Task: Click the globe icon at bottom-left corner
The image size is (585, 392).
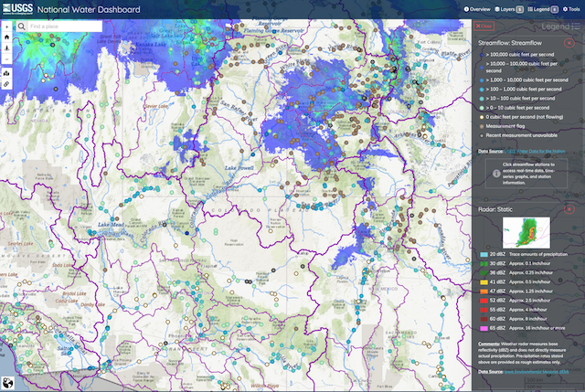Action: tap(7, 383)
